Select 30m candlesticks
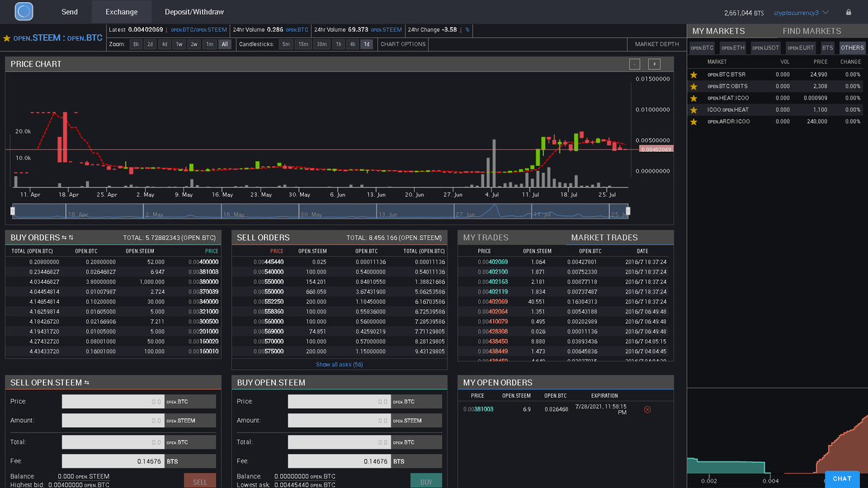868x488 pixels. tap(321, 44)
